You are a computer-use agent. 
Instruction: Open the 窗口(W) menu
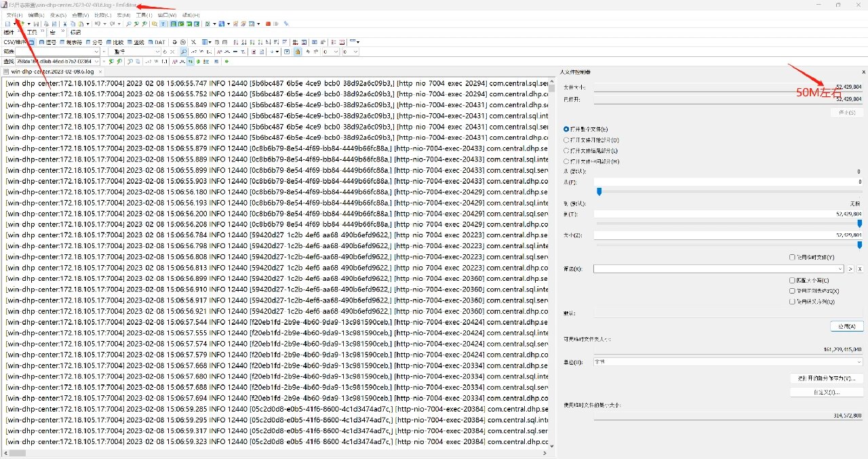point(167,15)
